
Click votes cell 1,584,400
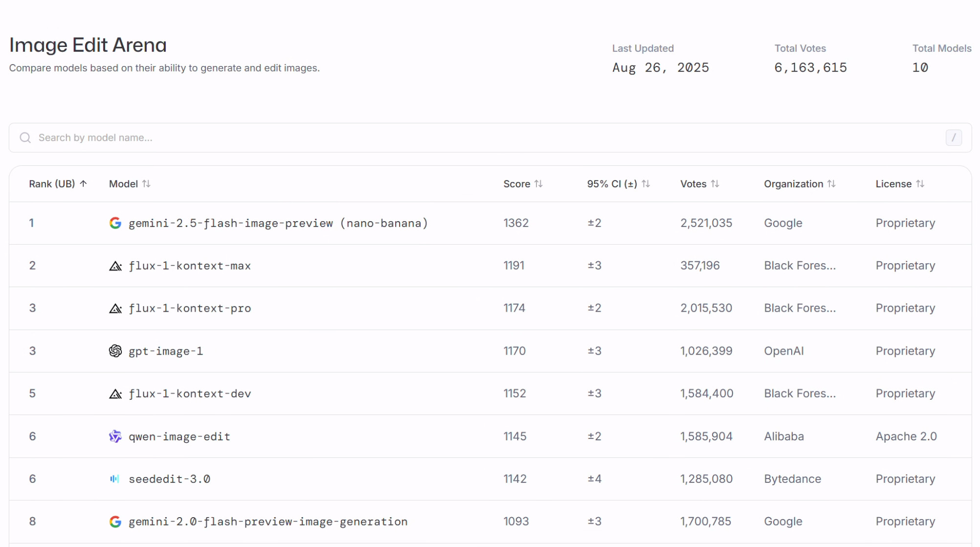(707, 393)
